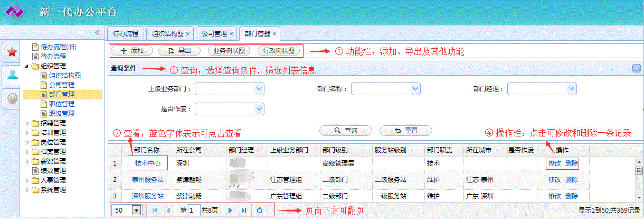Switch to the 待办流程 tab
Screen dimensions: 644x219
(x=126, y=33)
